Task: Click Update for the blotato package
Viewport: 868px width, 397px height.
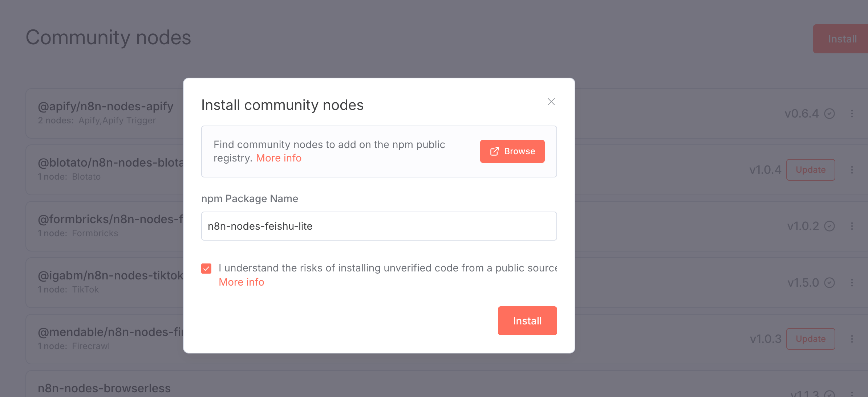Action: tap(810, 170)
